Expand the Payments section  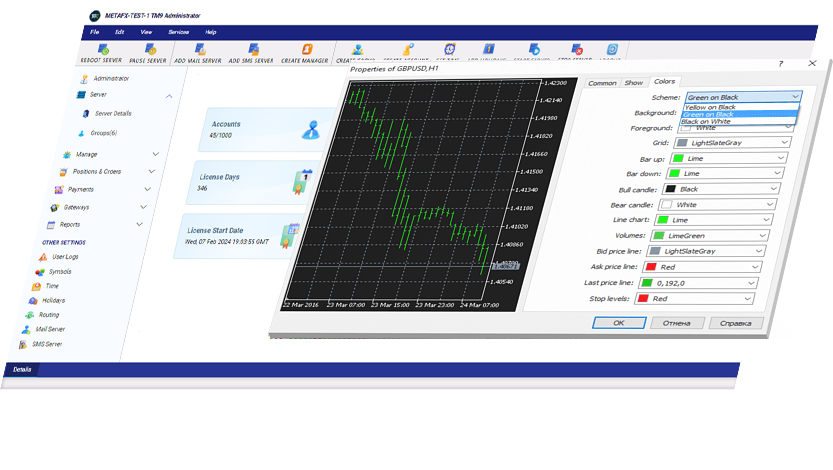tap(148, 189)
